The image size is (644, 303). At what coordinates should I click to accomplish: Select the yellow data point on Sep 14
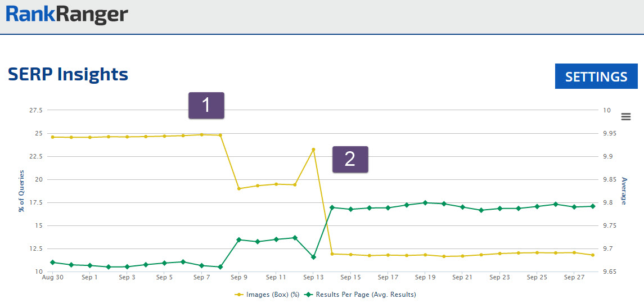coord(332,254)
